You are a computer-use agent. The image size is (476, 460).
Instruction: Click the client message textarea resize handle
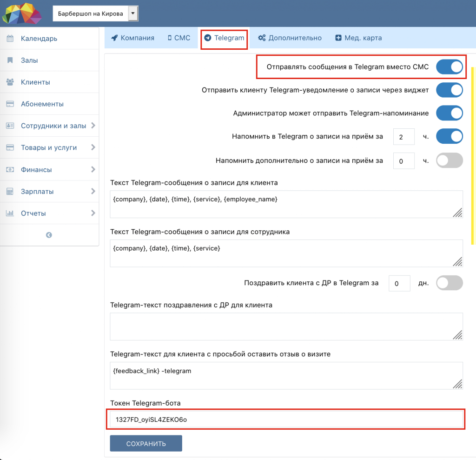tap(457, 213)
